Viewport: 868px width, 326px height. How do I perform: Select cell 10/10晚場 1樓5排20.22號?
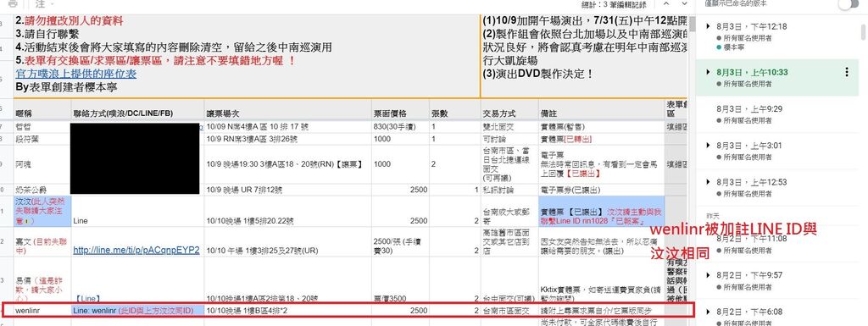[287, 211]
